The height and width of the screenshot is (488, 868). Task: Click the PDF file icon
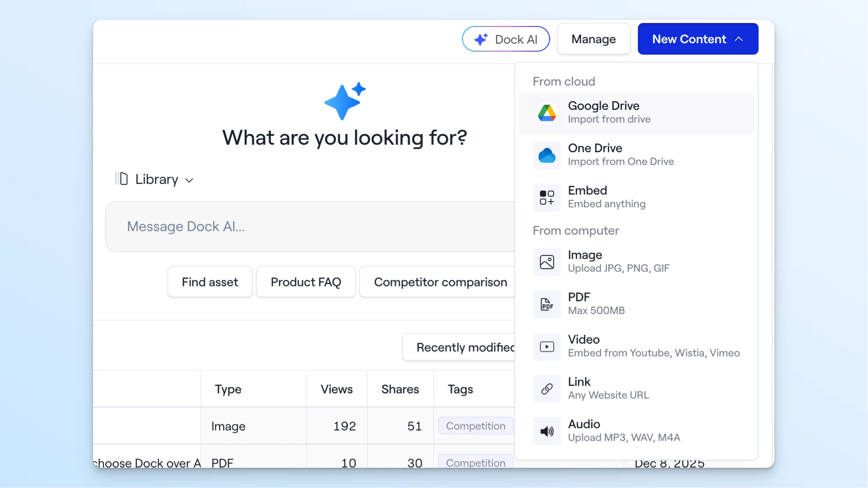[x=547, y=304]
